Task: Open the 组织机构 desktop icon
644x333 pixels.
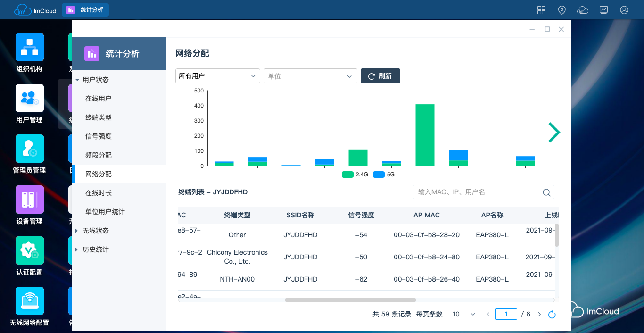Action: pyautogui.click(x=30, y=47)
